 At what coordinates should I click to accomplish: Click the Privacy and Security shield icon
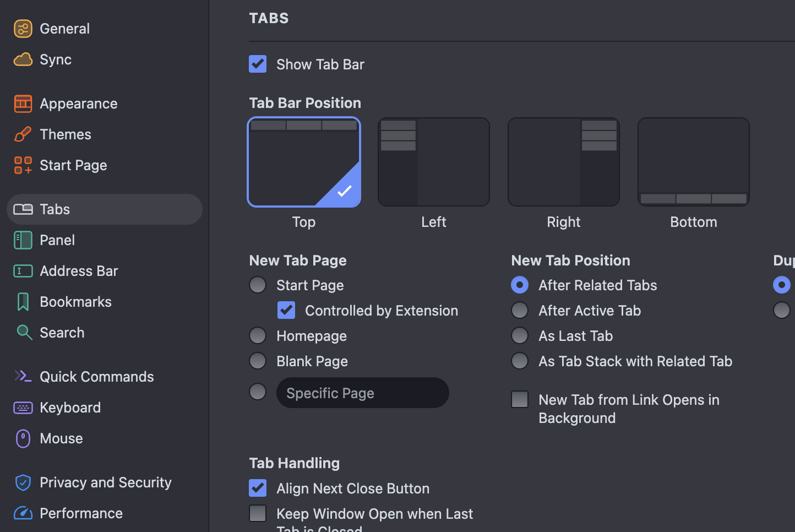[23, 482]
